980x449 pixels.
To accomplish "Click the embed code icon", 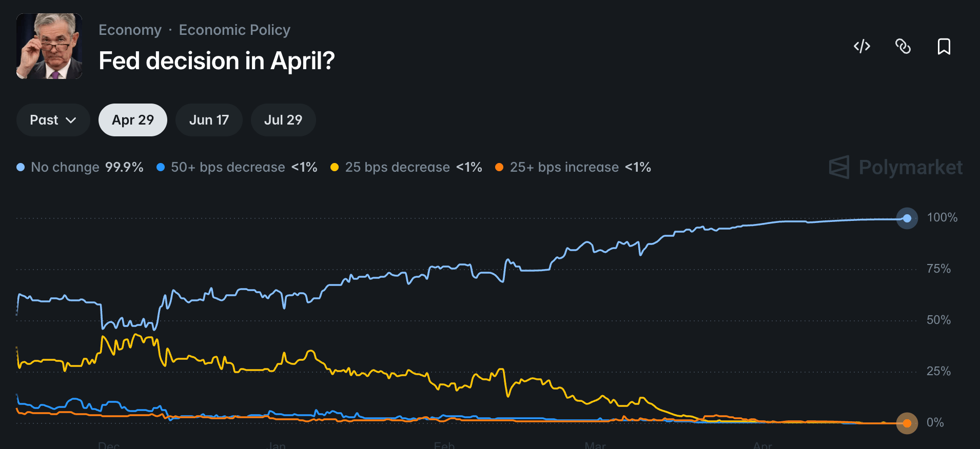I will coord(862,46).
